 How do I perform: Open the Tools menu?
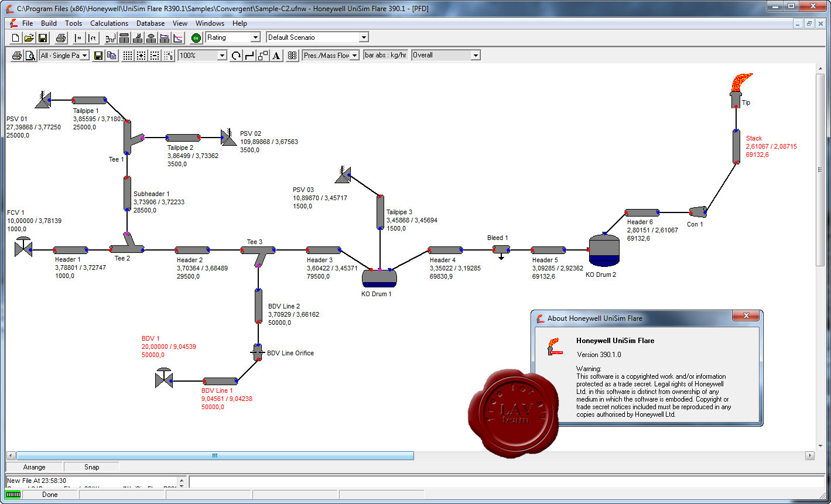point(74,23)
